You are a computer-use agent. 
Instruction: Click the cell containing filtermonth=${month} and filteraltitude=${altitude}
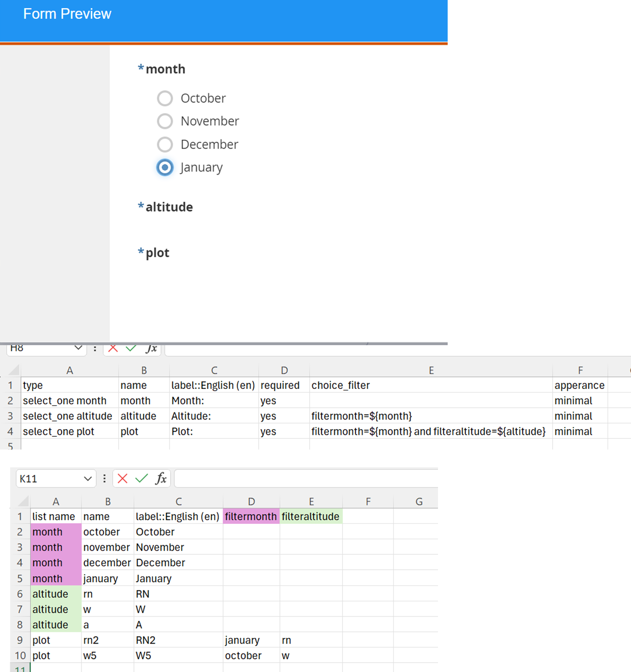428,431
